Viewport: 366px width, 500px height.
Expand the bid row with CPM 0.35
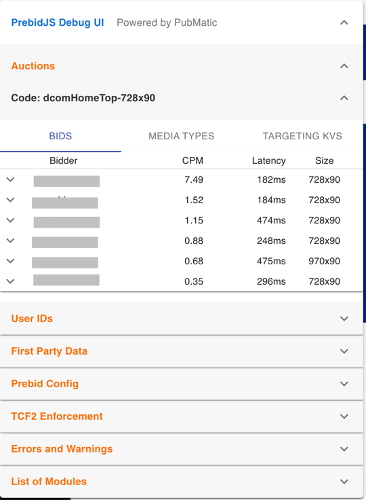11,281
